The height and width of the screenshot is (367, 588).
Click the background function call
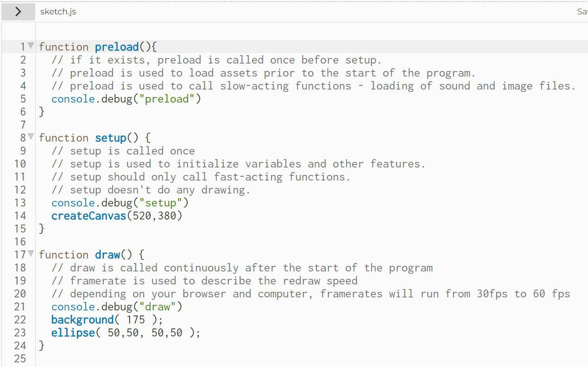(82, 320)
